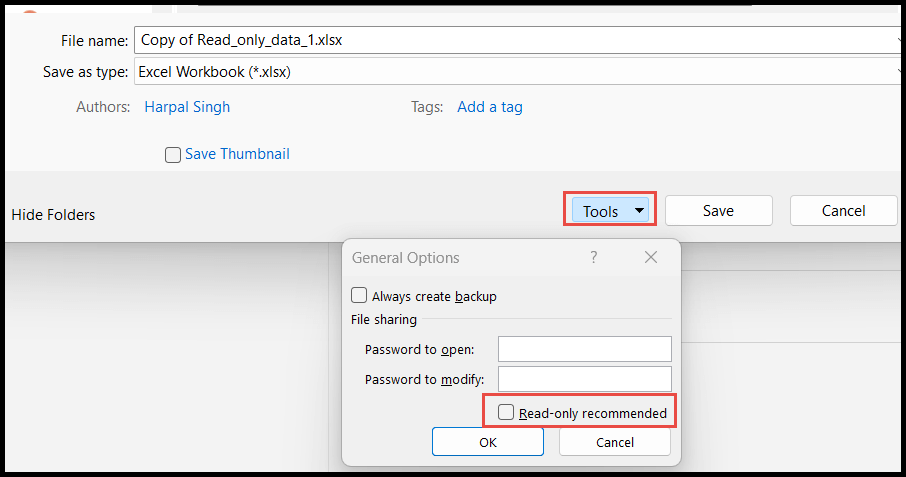This screenshot has height=477, width=906.
Task: Click the Tools button label
Action: point(600,211)
